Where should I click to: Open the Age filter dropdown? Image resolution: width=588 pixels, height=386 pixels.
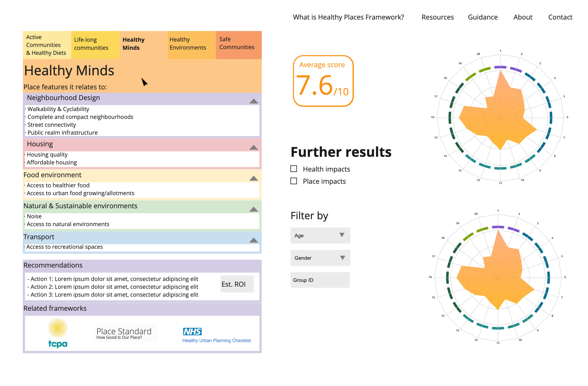[x=320, y=235]
